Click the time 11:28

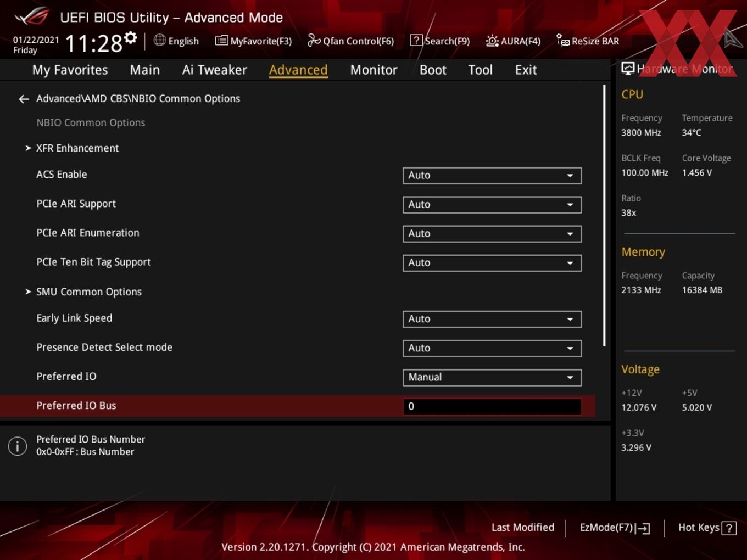tap(93, 43)
